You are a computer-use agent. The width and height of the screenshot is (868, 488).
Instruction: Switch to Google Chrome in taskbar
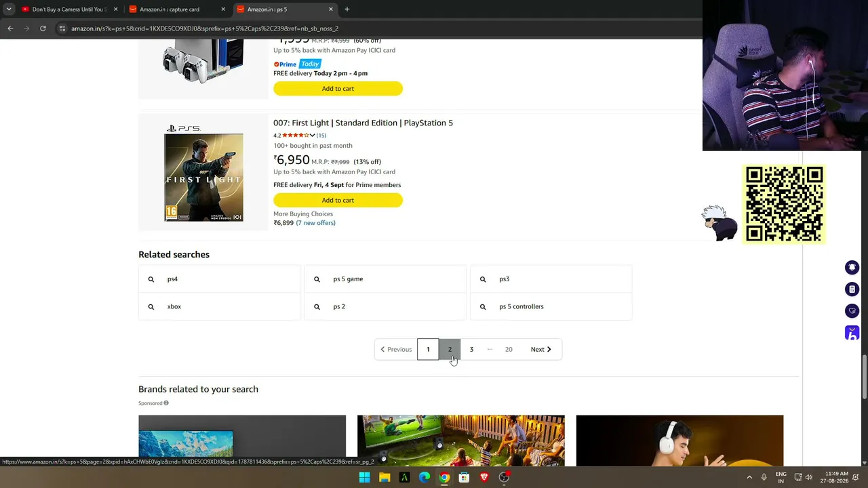pyautogui.click(x=444, y=477)
